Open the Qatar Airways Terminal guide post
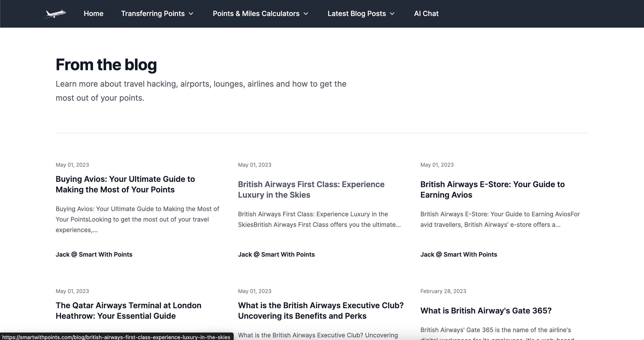 (x=128, y=311)
